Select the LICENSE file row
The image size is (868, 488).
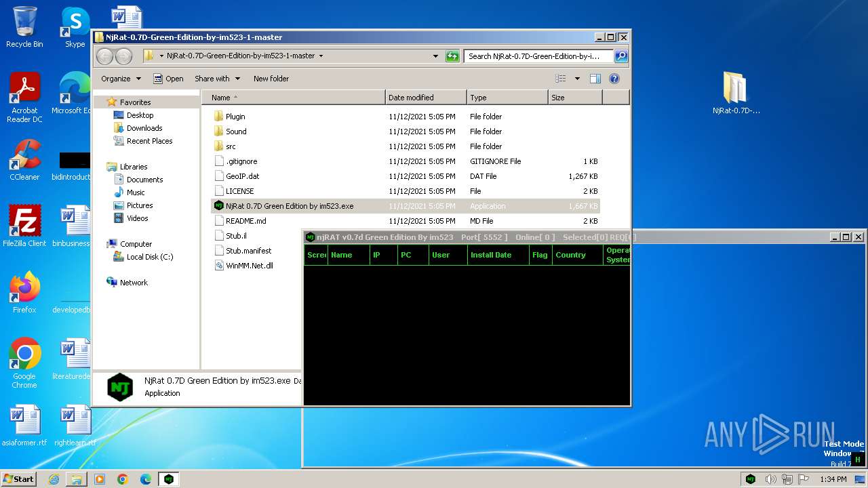(406, 191)
